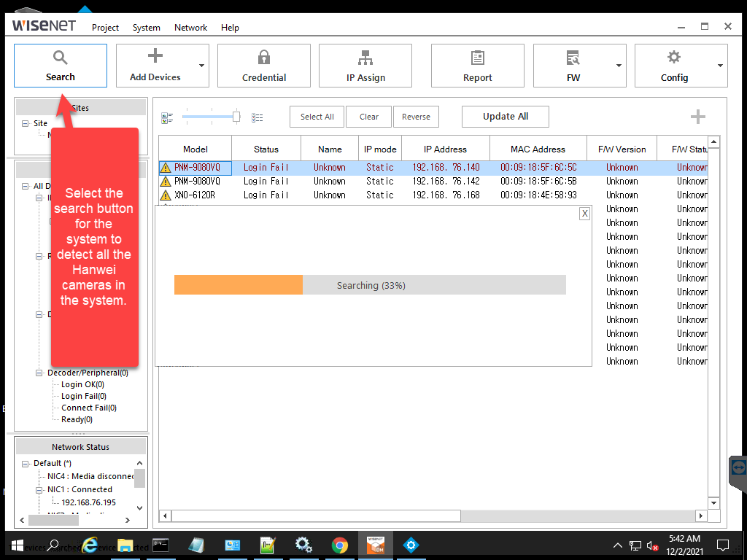The height and width of the screenshot is (560, 747).
Task: Open the IP Assign tool
Action: tap(365, 66)
